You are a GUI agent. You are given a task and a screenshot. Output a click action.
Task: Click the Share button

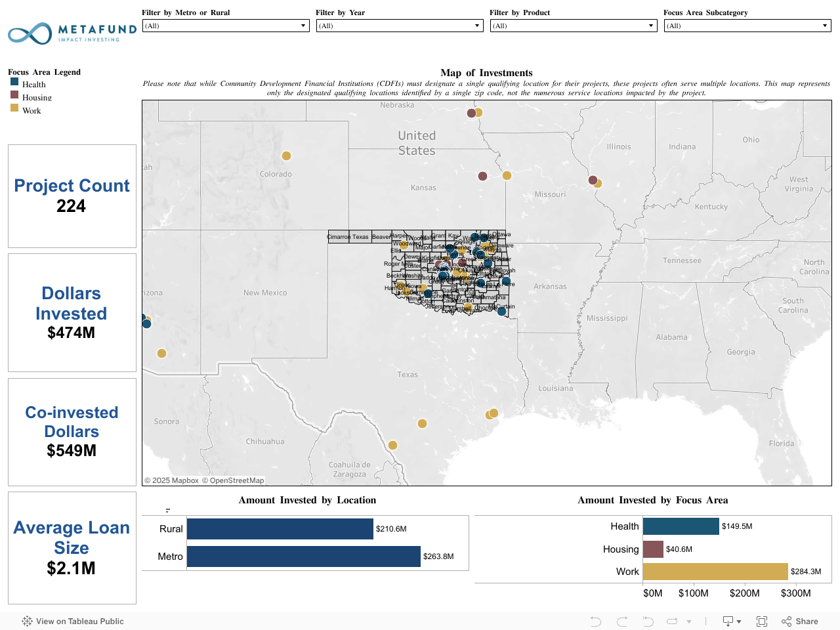(x=800, y=621)
